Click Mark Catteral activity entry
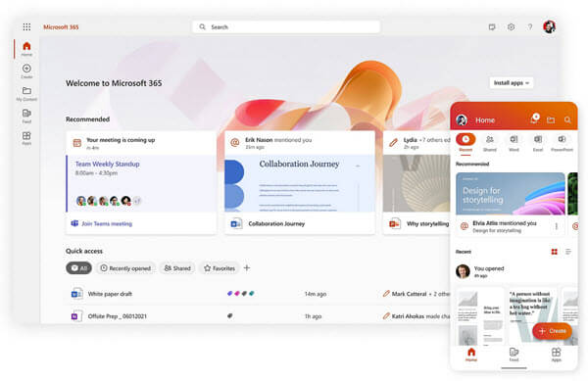The width and height of the screenshot is (588, 381). 416,294
